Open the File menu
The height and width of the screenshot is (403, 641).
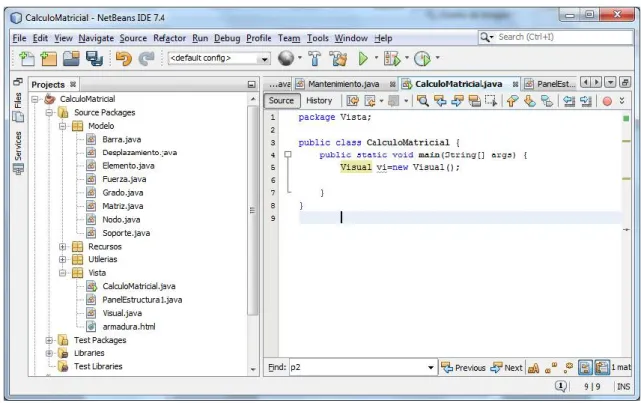click(19, 38)
